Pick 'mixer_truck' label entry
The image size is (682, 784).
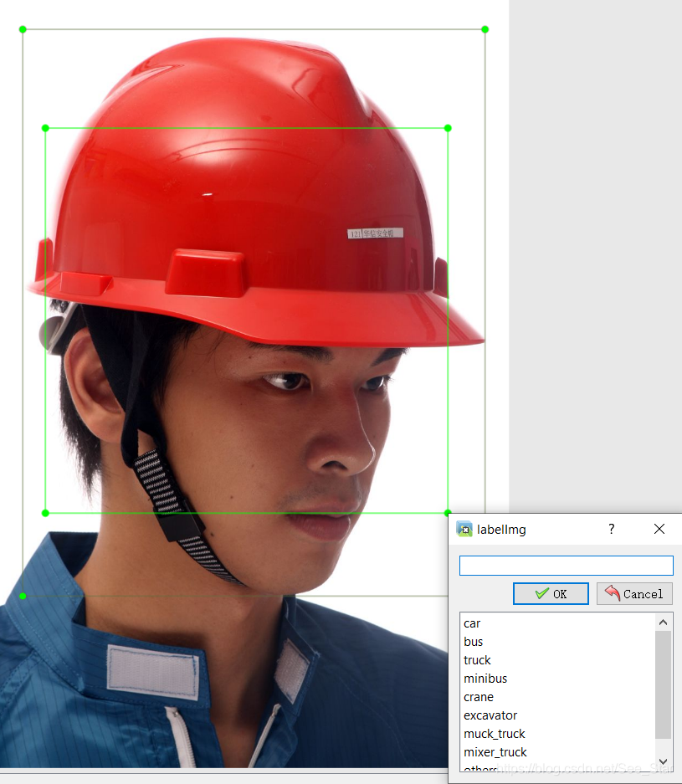(x=558, y=752)
